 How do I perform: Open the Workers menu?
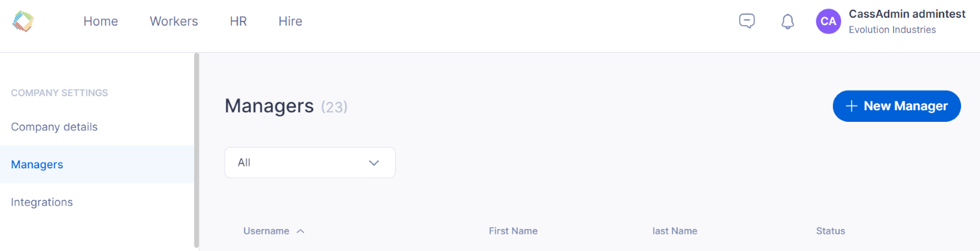[174, 21]
